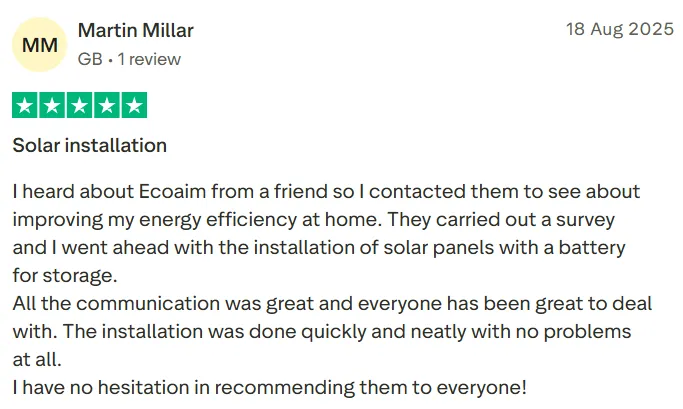This screenshot has height=409, width=683.
Task: Open Martin Millar's reviewer profile
Action: tap(135, 30)
